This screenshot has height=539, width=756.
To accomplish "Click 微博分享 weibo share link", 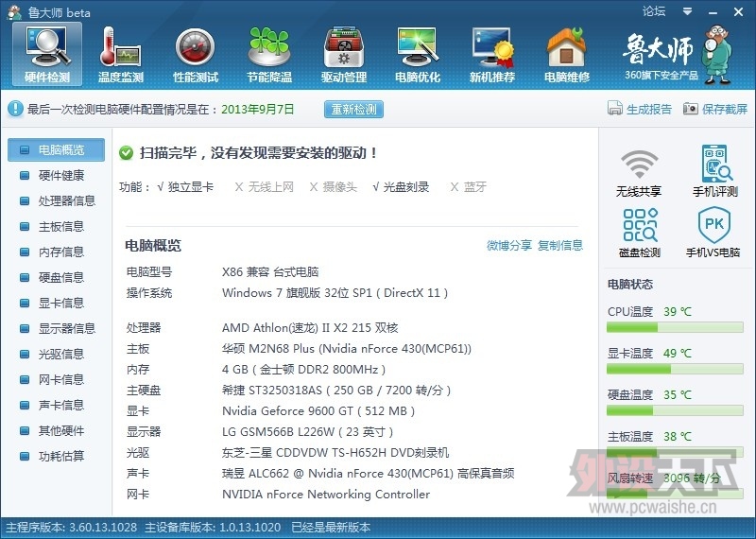I will click(509, 246).
